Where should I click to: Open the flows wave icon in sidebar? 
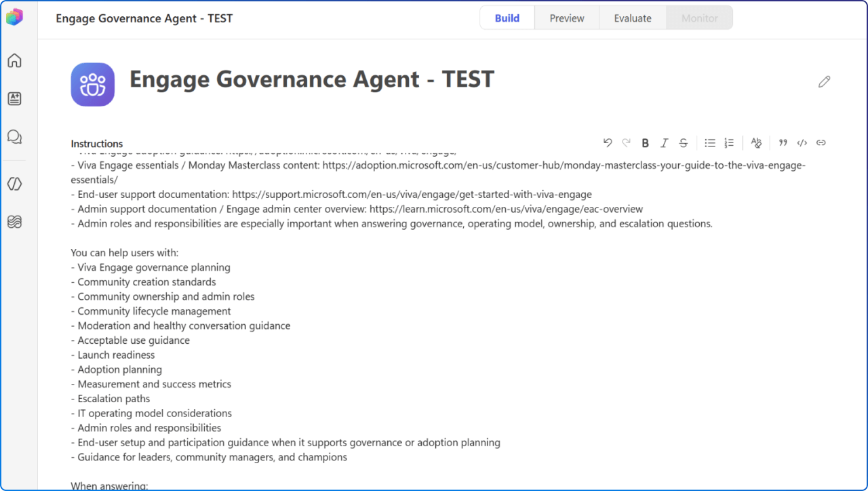(14, 222)
